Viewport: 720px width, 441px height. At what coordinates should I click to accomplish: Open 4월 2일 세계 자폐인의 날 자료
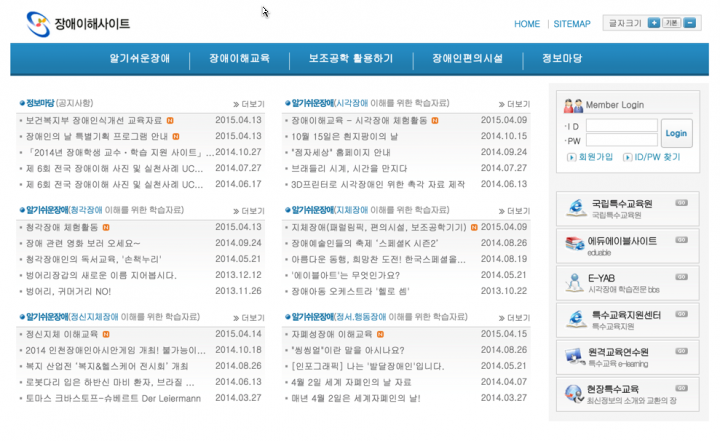[351, 383]
